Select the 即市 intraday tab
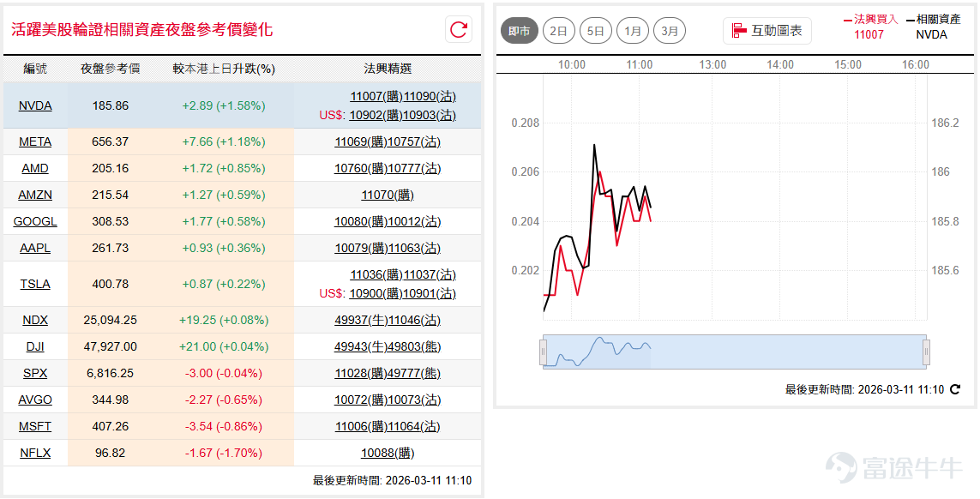Screen dimensions: 980x499 click(520, 31)
